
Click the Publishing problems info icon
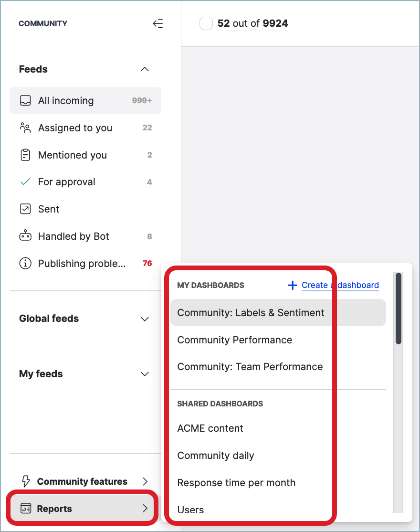tap(25, 264)
